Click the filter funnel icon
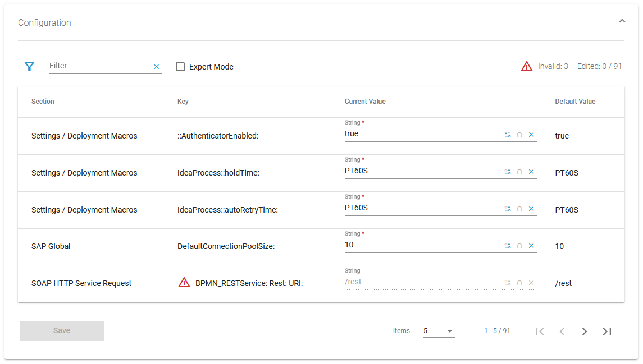 pos(29,66)
